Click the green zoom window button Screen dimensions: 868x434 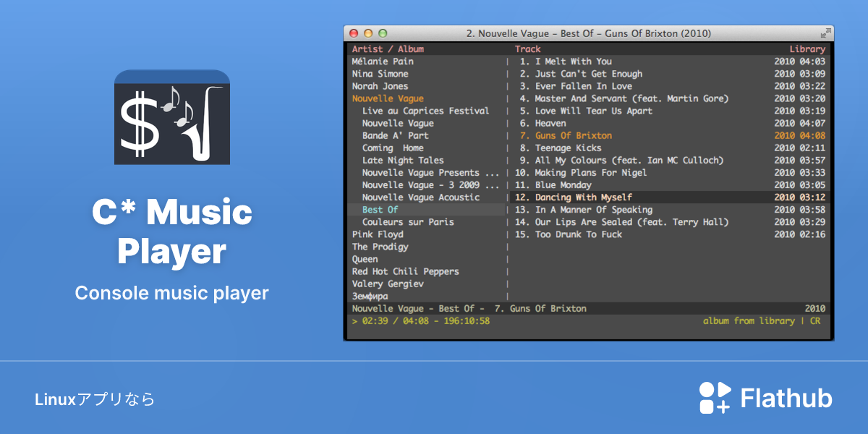[383, 33]
